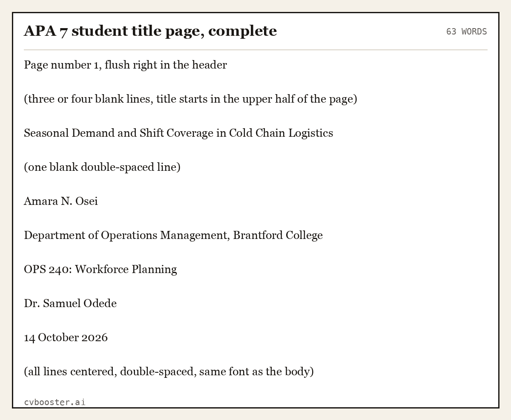Click "APA 7" at the start of the heading
The image size is (511, 420).
click(x=46, y=31)
